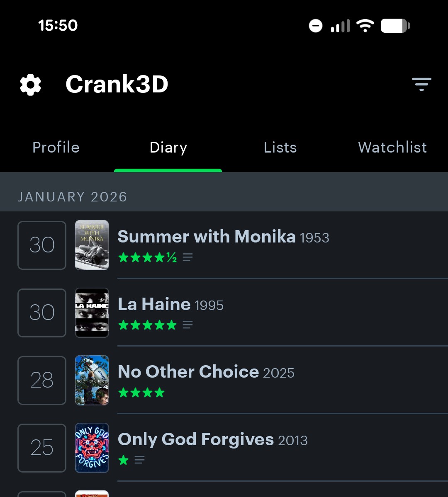Open review icon for Only God Forgives
Viewport: 448px width, 497px height.
(x=140, y=460)
